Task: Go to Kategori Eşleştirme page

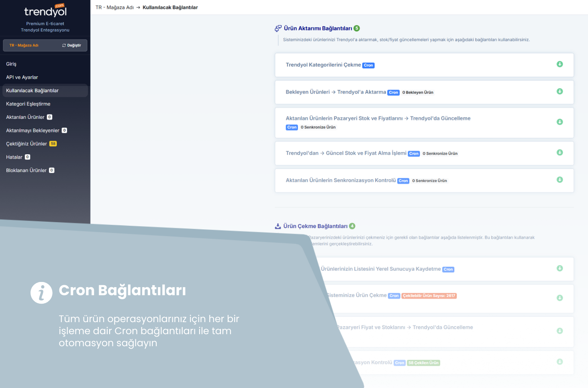Action: [x=28, y=104]
